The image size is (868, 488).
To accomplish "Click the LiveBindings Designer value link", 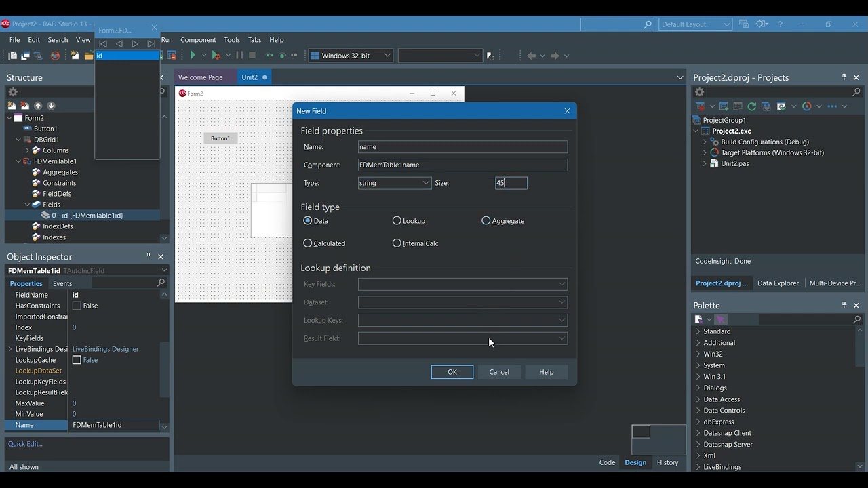I will (105, 349).
